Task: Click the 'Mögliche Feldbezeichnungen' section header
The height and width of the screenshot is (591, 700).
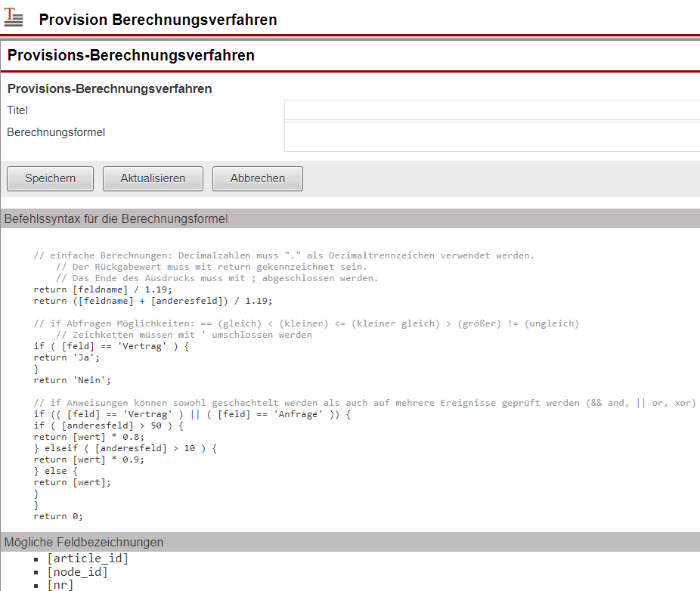Action: click(84, 542)
